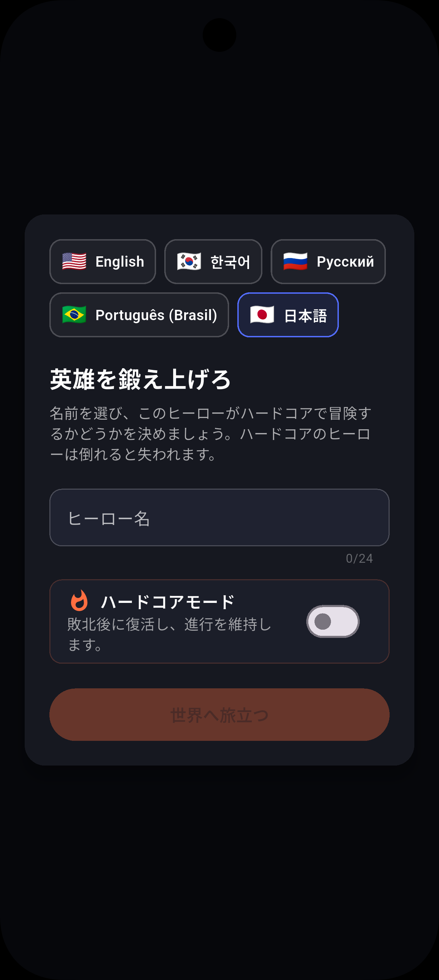Click the Brazilian flag icon

click(74, 315)
